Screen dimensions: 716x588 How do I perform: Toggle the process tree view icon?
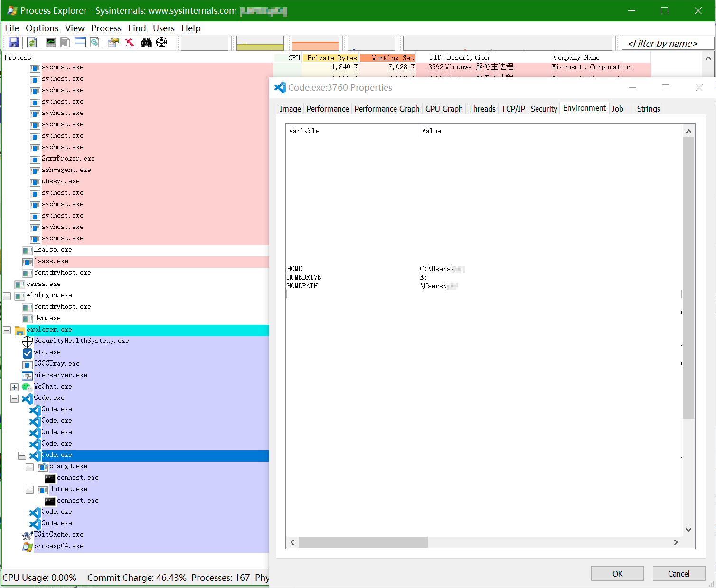(x=65, y=43)
